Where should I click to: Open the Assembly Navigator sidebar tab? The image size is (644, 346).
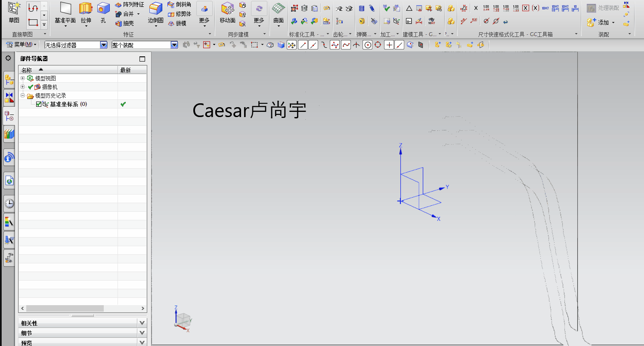(x=9, y=79)
